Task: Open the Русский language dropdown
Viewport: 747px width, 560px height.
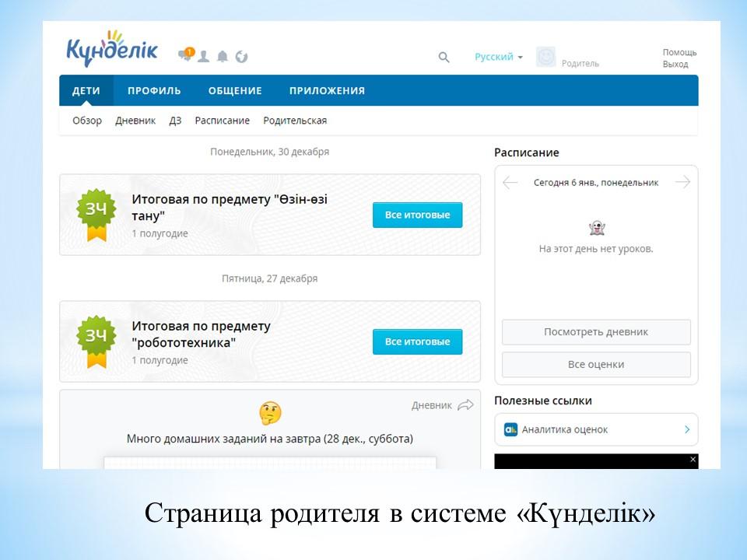Action: pyautogui.click(x=499, y=57)
